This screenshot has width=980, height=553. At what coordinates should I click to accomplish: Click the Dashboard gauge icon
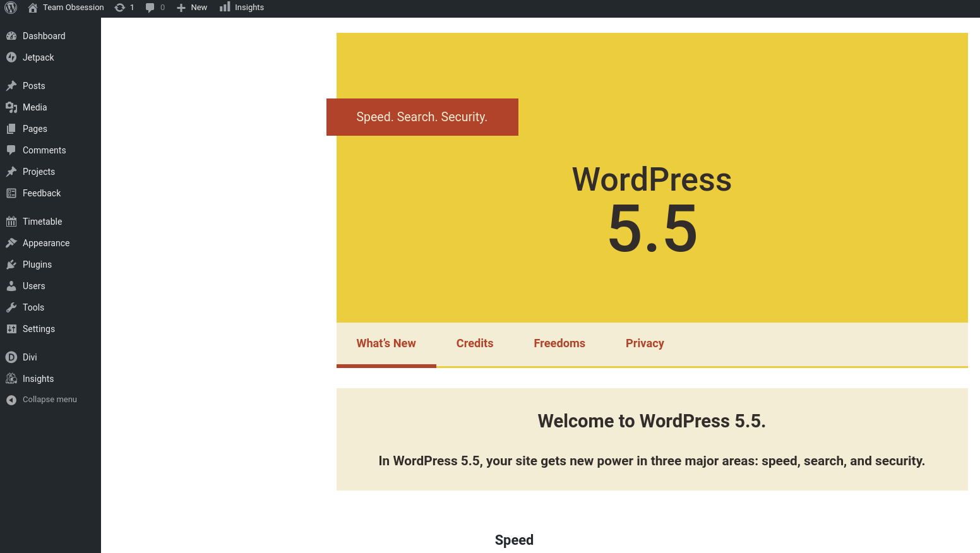coord(11,36)
